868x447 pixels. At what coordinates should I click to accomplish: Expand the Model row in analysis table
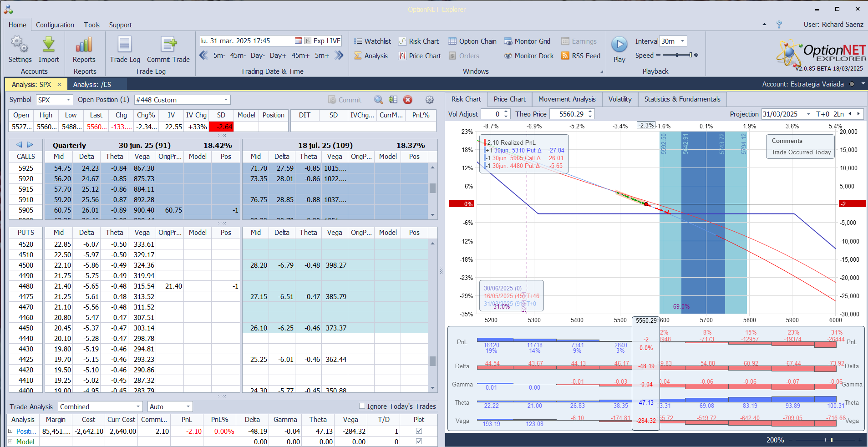point(10,441)
